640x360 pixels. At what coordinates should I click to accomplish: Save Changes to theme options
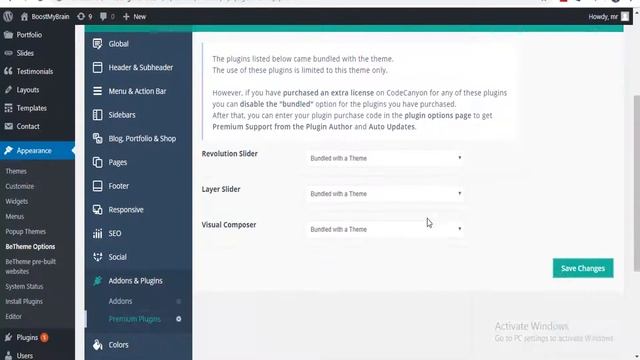point(583,268)
